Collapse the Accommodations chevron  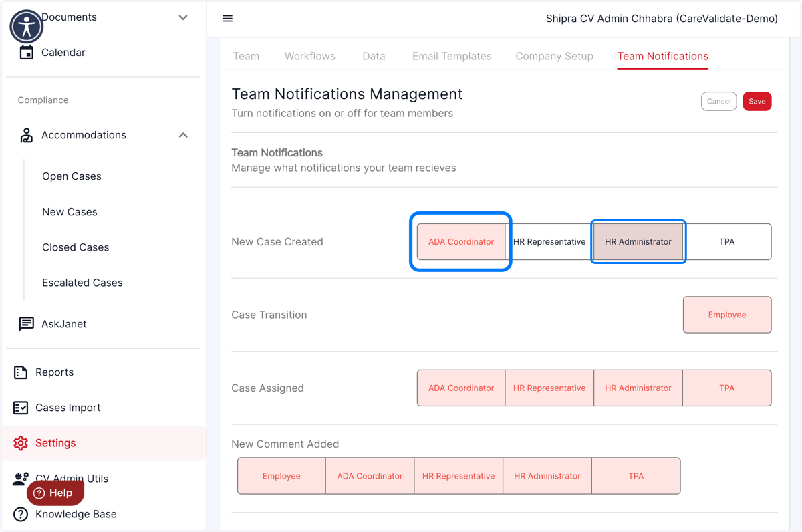183,135
